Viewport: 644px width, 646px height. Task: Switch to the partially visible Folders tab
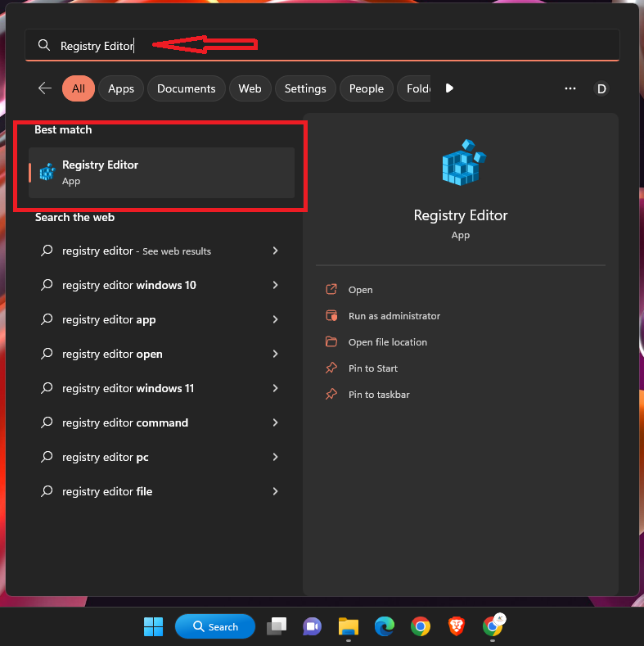(x=414, y=88)
